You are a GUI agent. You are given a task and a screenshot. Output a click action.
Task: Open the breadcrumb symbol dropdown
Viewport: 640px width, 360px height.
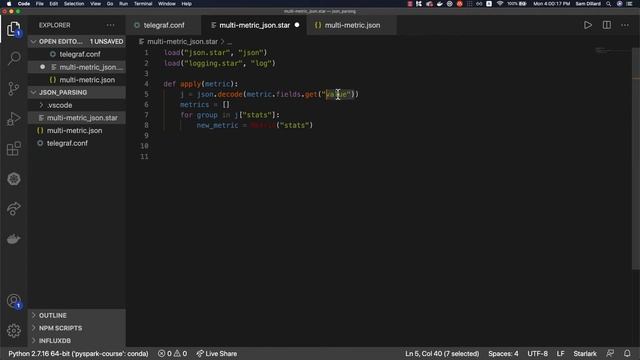(230, 42)
